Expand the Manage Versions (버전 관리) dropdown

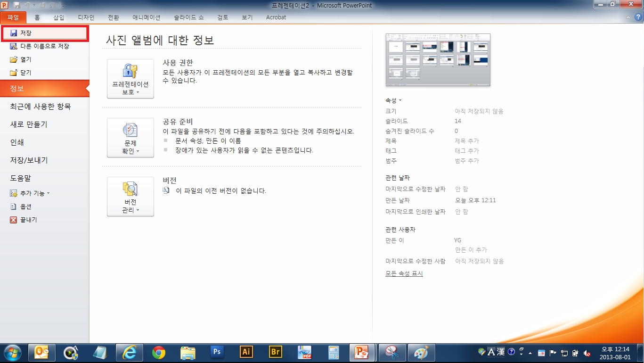(130, 197)
